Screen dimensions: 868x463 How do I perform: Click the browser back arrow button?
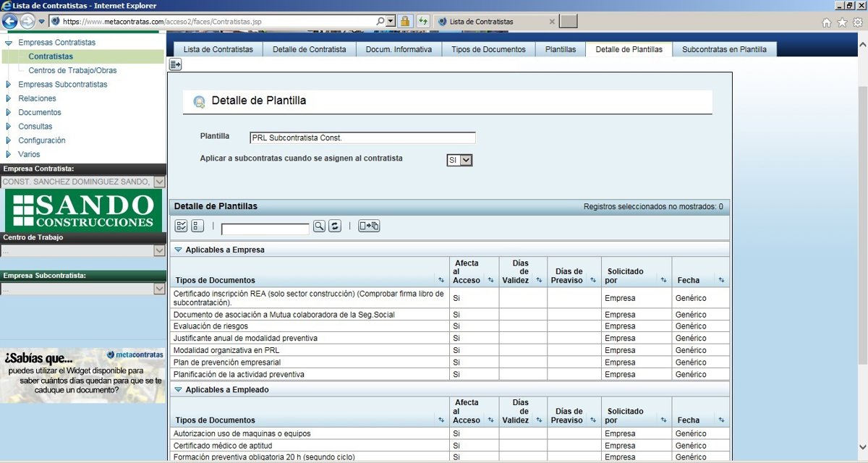[x=10, y=22]
